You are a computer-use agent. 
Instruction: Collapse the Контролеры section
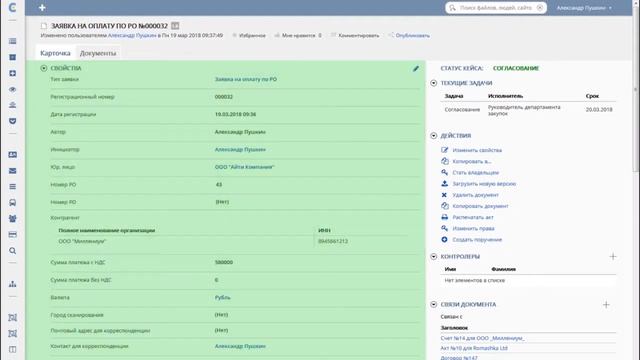coord(433,256)
